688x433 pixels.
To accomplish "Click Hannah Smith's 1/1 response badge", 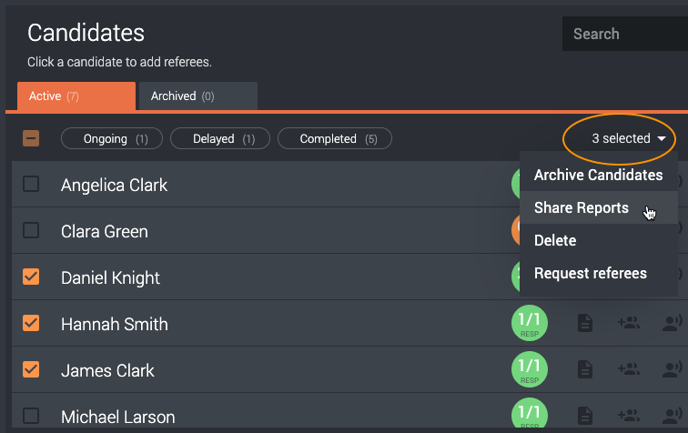I will pos(529,323).
